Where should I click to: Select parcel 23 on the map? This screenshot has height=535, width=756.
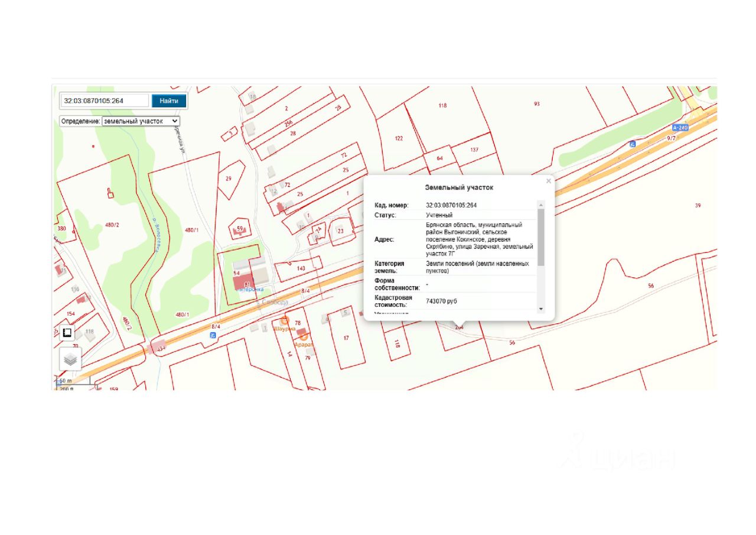click(x=341, y=231)
